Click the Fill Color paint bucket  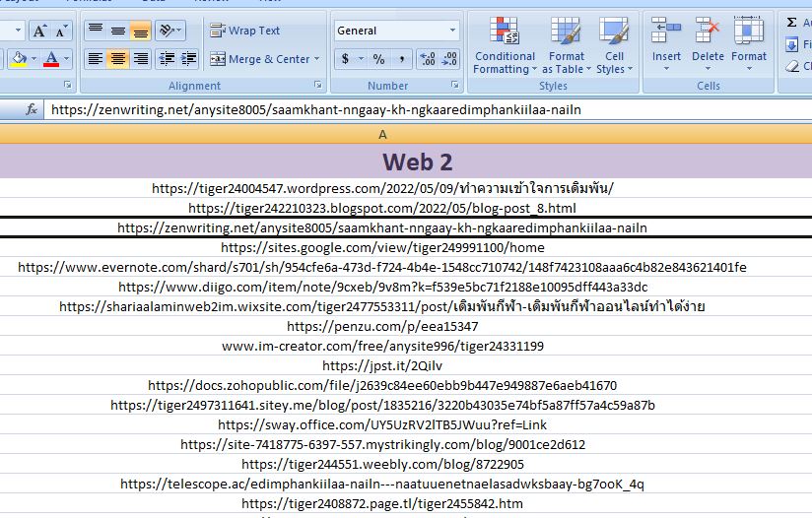pos(19,58)
